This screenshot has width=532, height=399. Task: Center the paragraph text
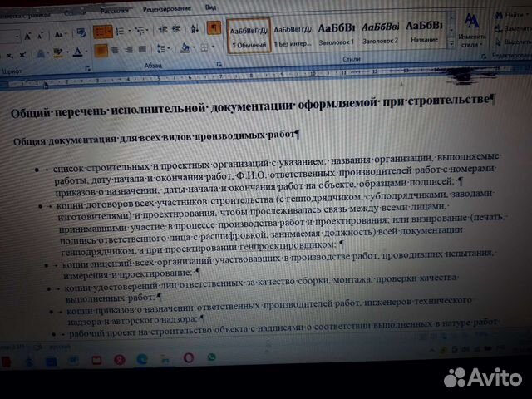click(115, 50)
